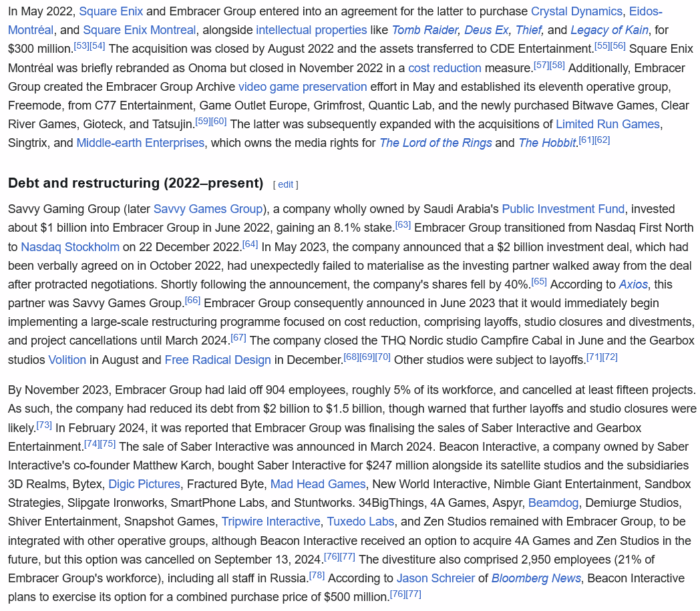Screen dimensions: 700x611
Task: Open the Legacy of Kain link
Action: tap(609, 30)
